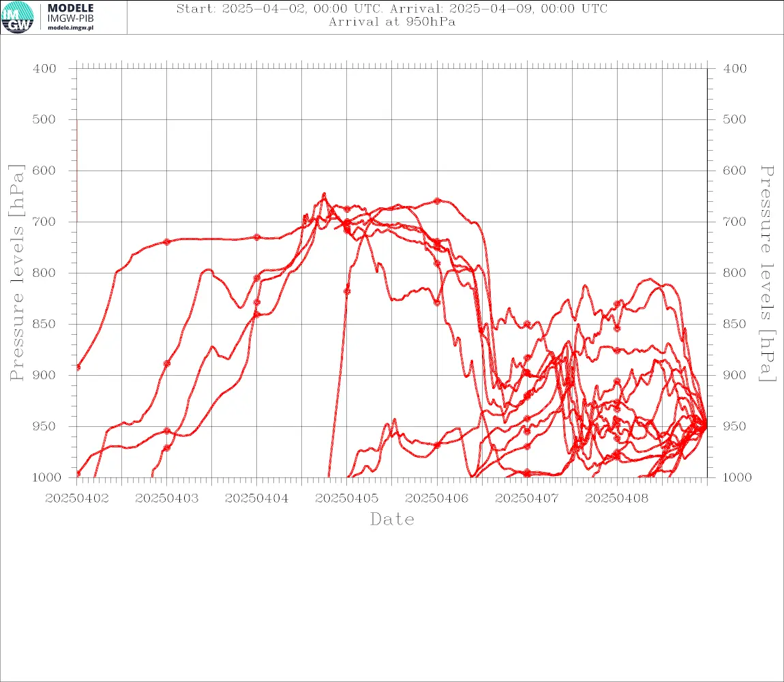This screenshot has height=682, width=784.
Task: Click right axis value 400
Action: [x=735, y=69]
